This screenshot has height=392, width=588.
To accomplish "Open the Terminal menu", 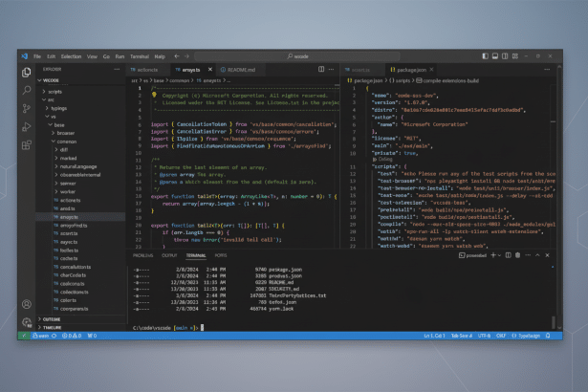I will tap(140, 56).
